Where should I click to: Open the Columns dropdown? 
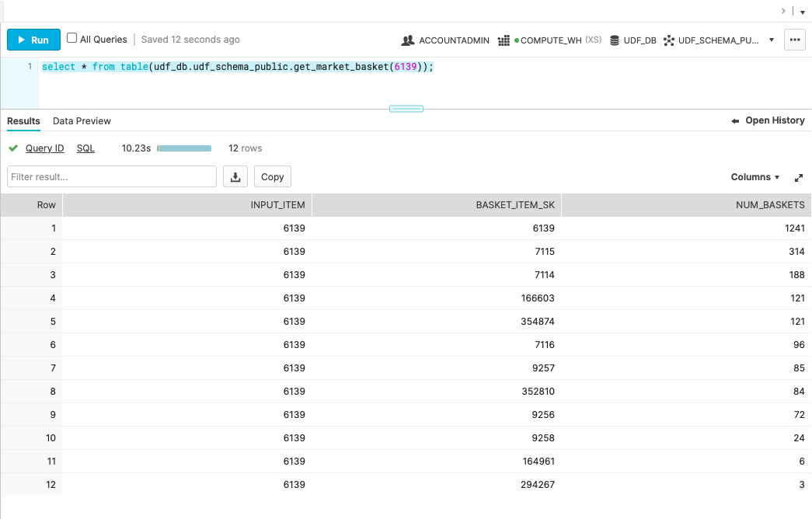pos(755,177)
